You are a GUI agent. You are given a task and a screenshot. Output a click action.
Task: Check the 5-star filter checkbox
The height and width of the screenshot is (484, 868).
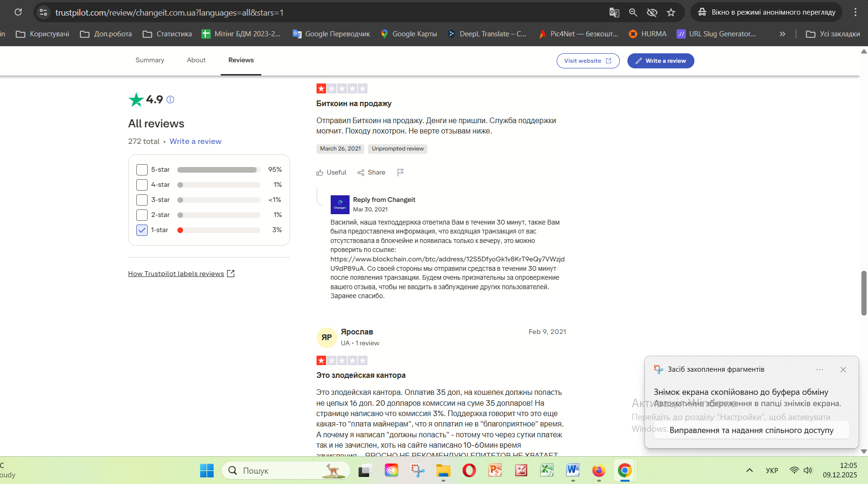[142, 170]
